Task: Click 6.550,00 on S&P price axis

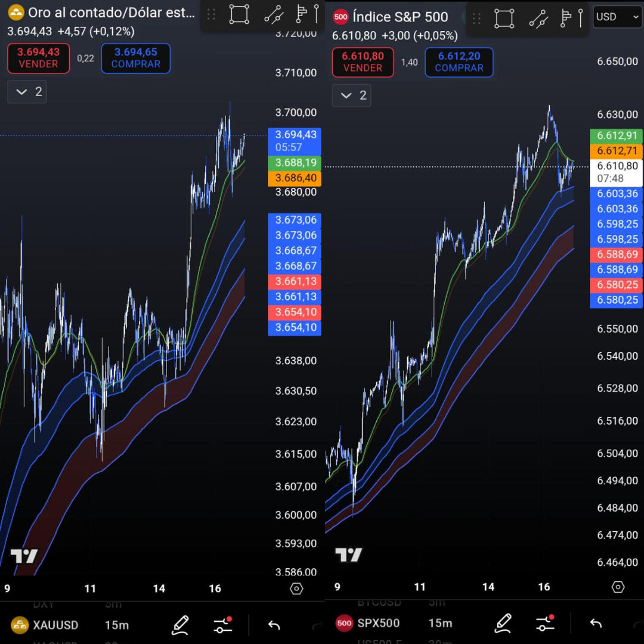Action: click(617, 329)
